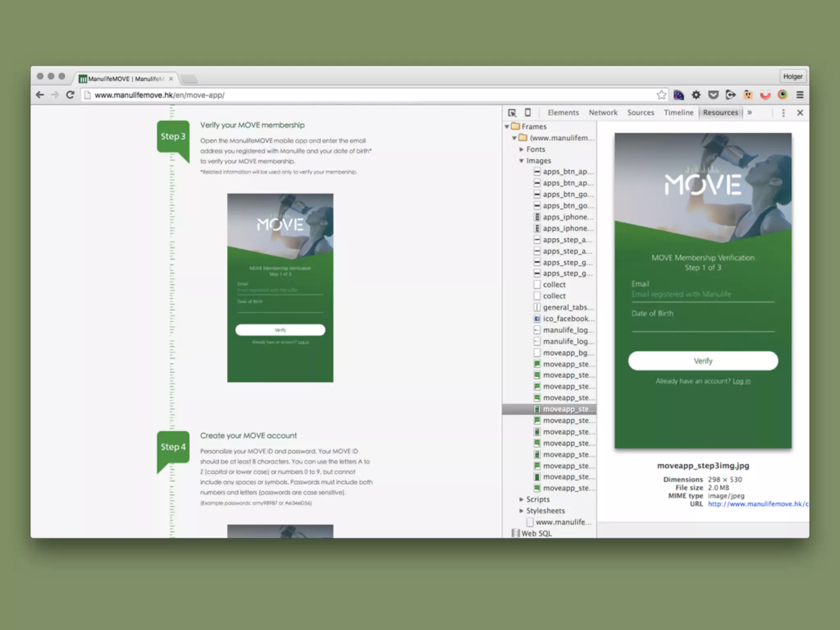Open the Elements tab
The image size is (840, 630).
pyautogui.click(x=563, y=113)
